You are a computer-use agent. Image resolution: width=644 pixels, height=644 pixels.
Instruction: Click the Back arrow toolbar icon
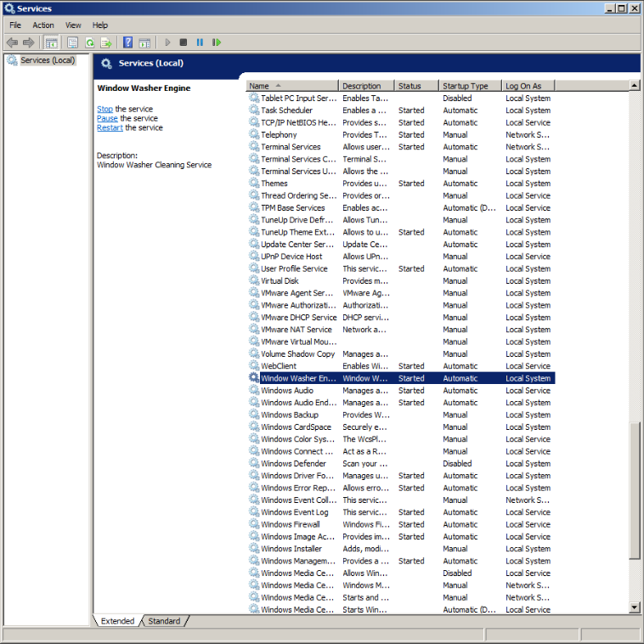[13, 42]
